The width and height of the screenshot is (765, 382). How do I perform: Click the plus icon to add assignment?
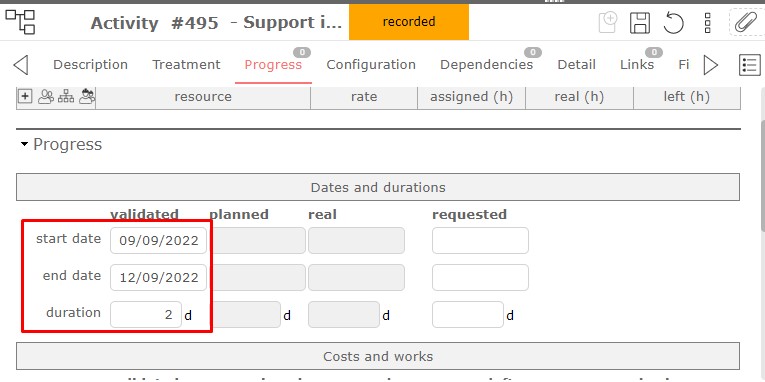click(25, 96)
